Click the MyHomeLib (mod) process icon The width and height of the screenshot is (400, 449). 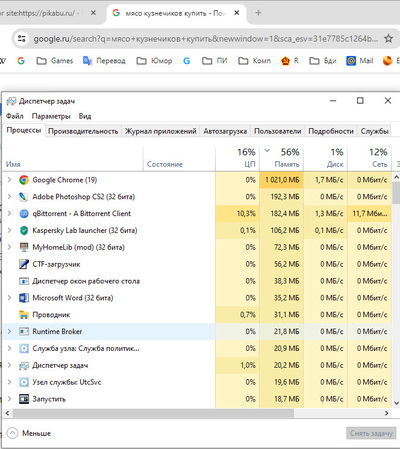[x=24, y=247]
